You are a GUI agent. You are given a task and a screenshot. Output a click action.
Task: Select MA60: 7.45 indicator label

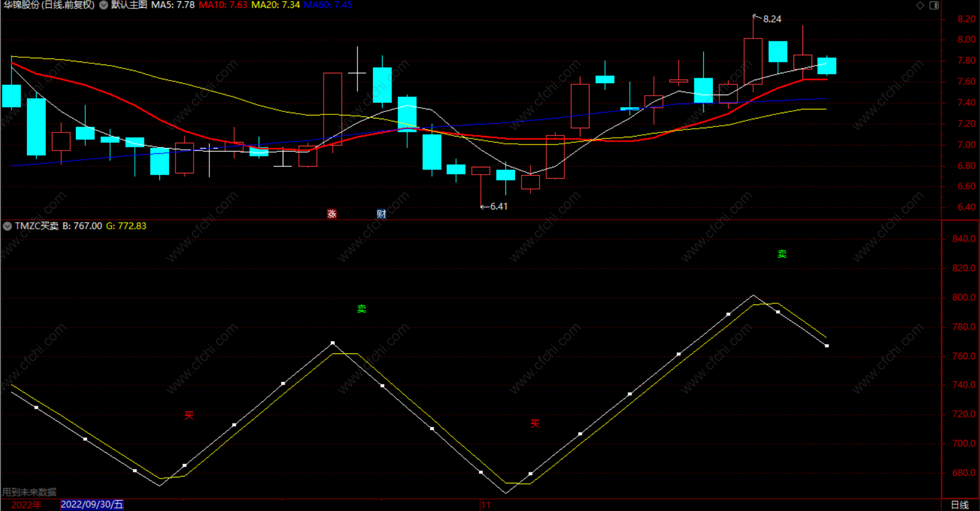coord(328,5)
